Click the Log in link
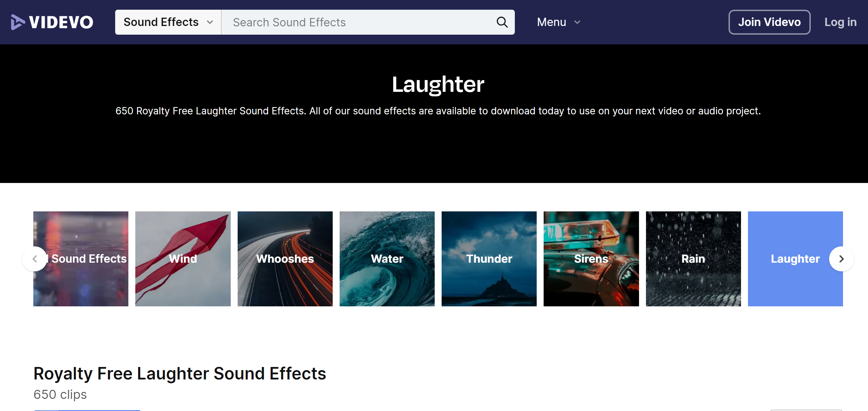The width and height of the screenshot is (868, 411). coord(840,22)
